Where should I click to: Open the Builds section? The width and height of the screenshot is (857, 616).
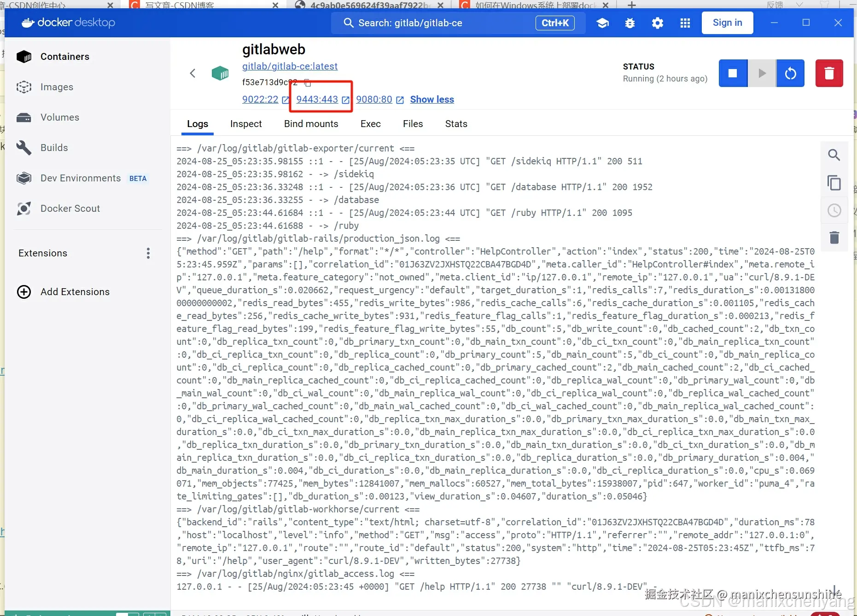[54, 148]
